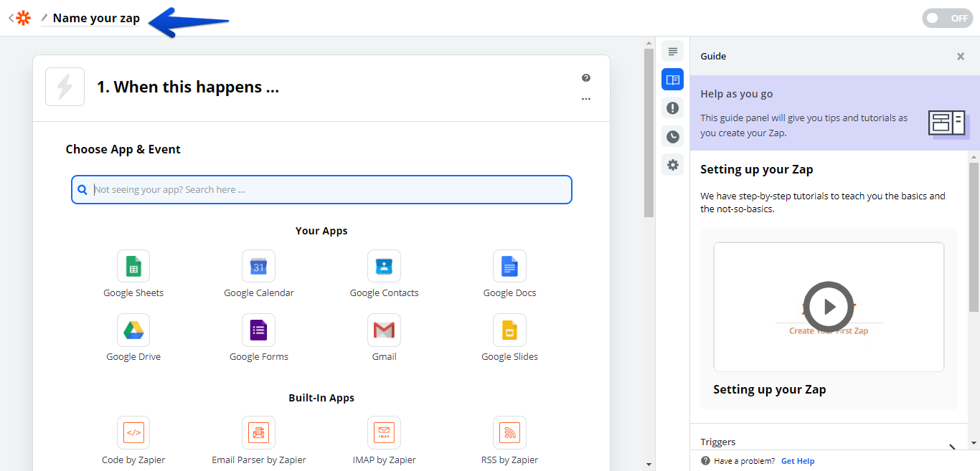Switch to the Guide panel tab

(672, 80)
